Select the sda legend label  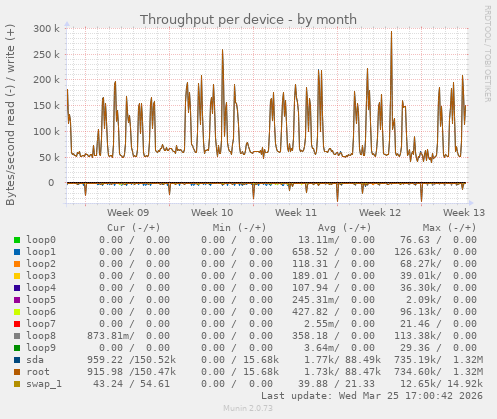point(35,360)
